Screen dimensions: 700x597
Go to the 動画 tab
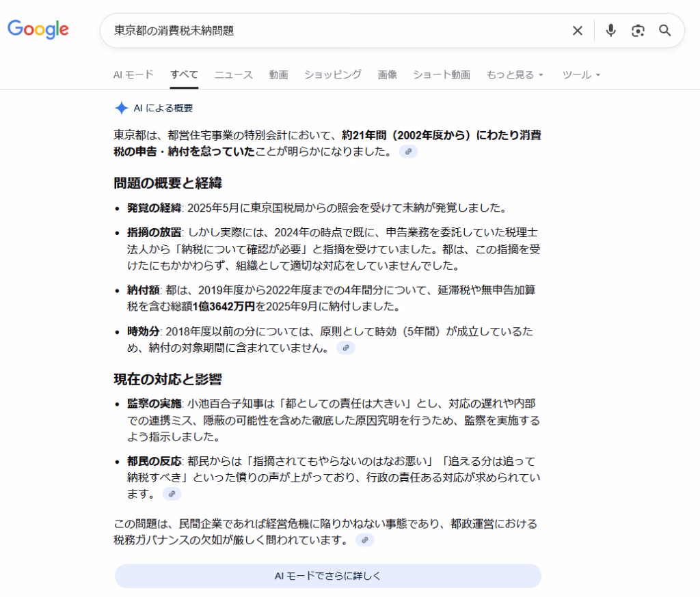278,75
